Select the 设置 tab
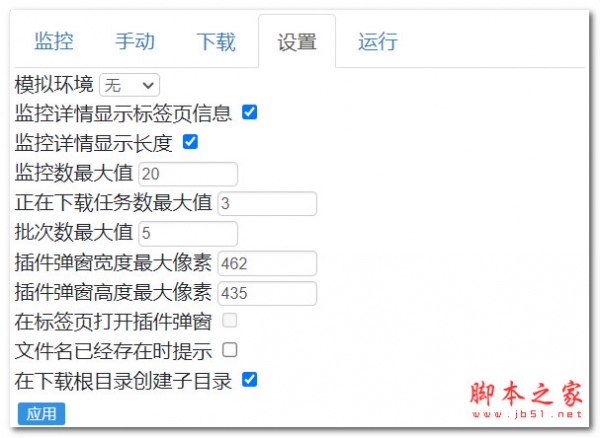 tap(297, 42)
